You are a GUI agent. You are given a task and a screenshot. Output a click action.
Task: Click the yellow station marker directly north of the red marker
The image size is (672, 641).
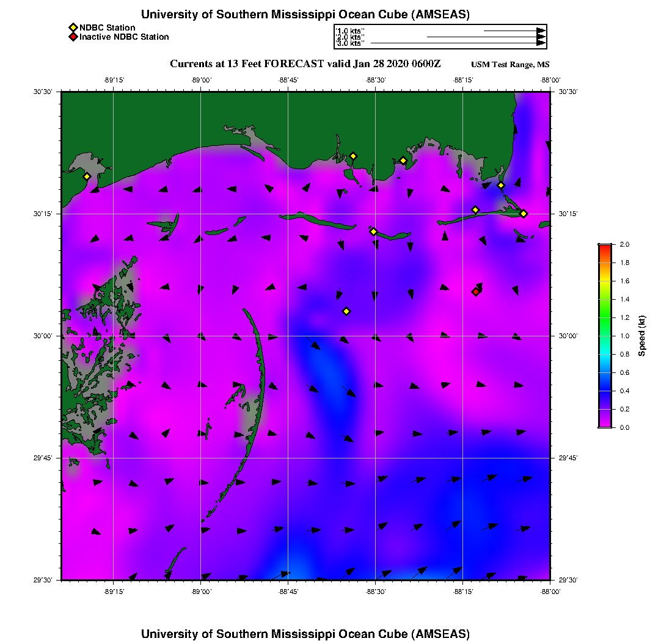(475, 210)
